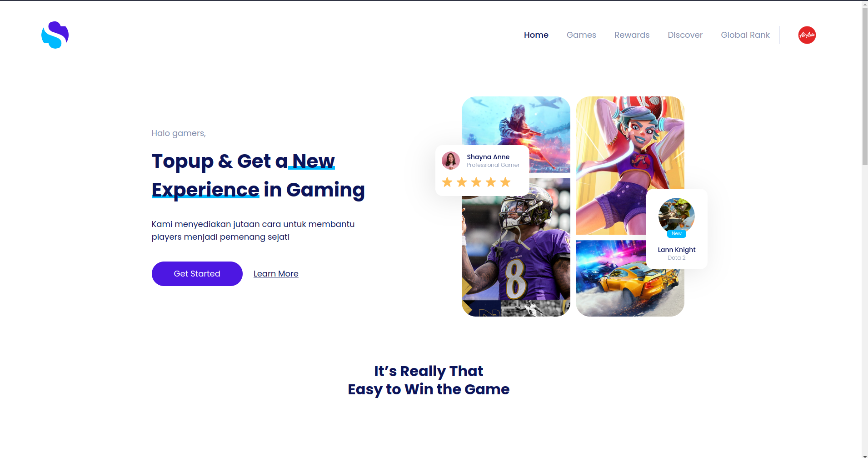This screenshot has width=868, height=458.
Task: Open Global Rank in the navbar
Action: 745,35
